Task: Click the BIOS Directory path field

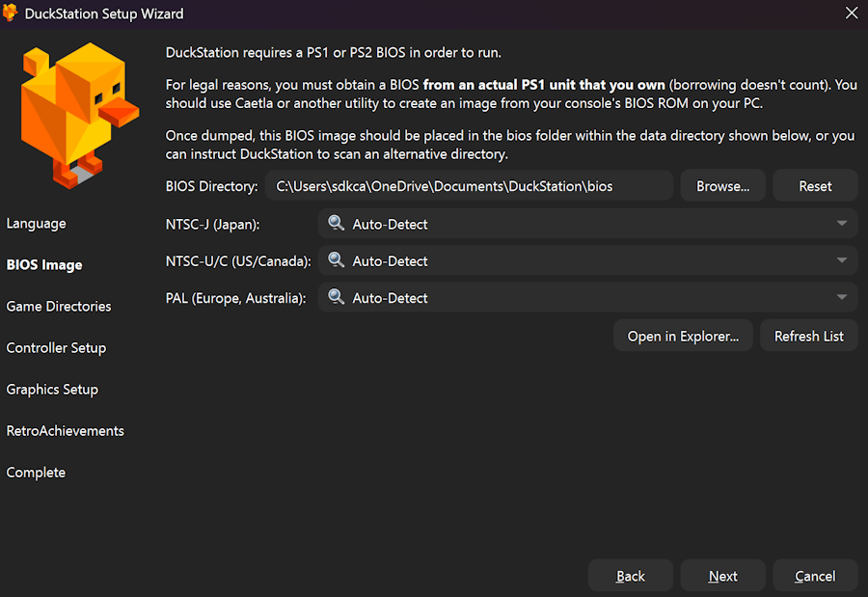Action: click(x=470, y=186)
